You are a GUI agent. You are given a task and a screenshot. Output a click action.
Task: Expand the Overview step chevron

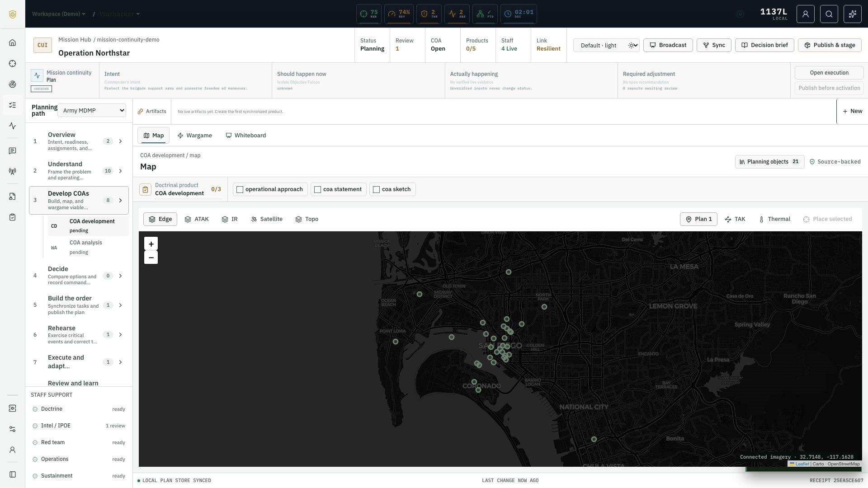[120, 141]
